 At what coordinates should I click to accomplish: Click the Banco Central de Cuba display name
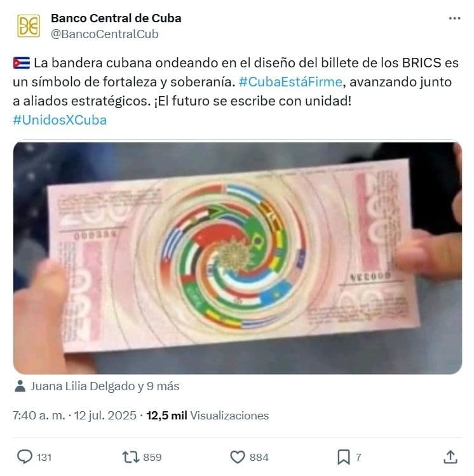tap(116, 18)
